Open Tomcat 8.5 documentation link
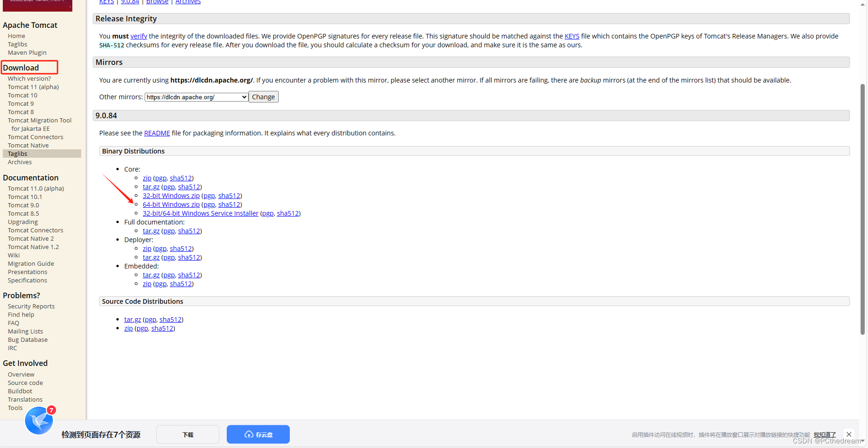Image resolution: width=868 pixels, height=448 pixels. click(x=24, y=214)
